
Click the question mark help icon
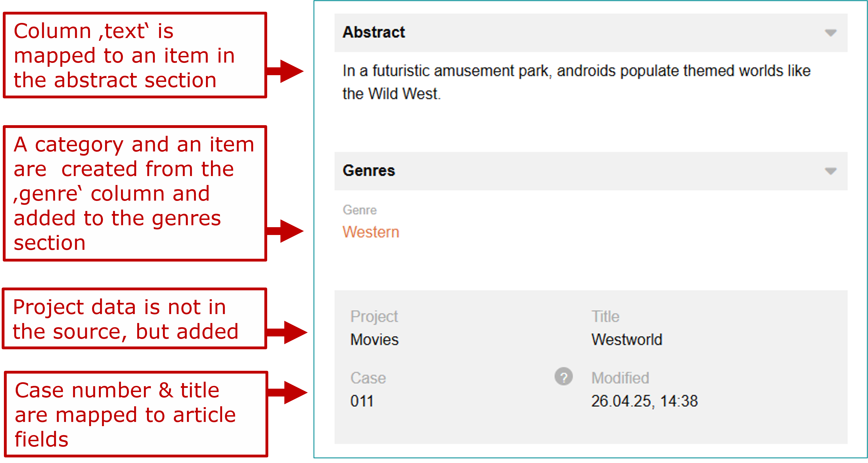[x=563, y=376]
